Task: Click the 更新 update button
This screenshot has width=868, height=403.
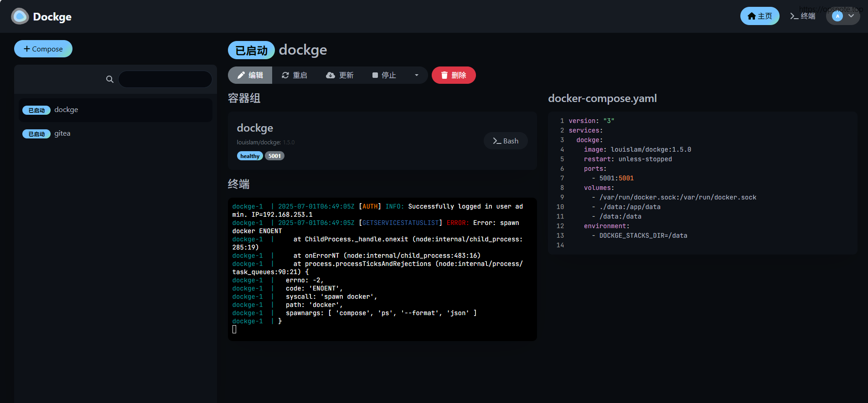Action: coord(340,75)
